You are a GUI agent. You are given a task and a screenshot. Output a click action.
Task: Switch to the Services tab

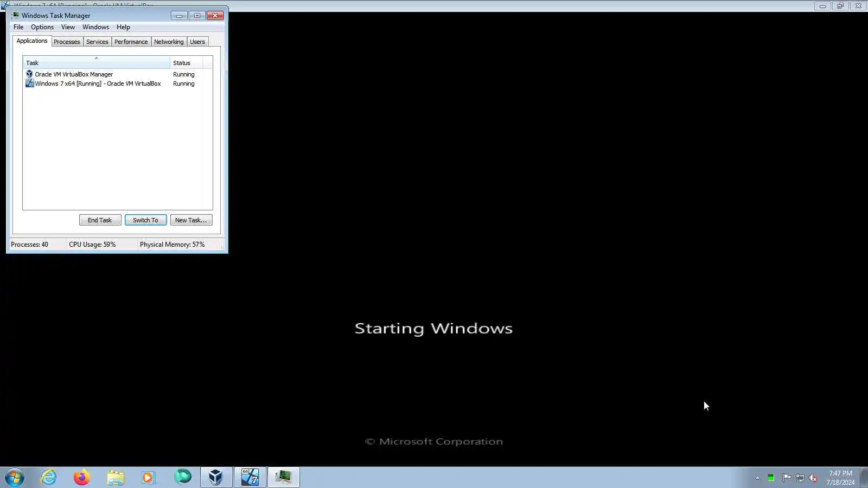pyautogui.click(x=97, y=42)
